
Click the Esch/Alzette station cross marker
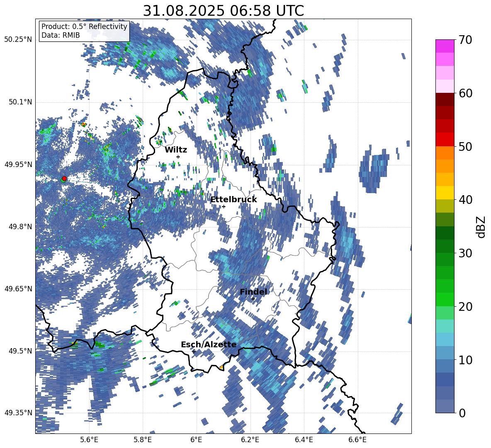(194, 351)
